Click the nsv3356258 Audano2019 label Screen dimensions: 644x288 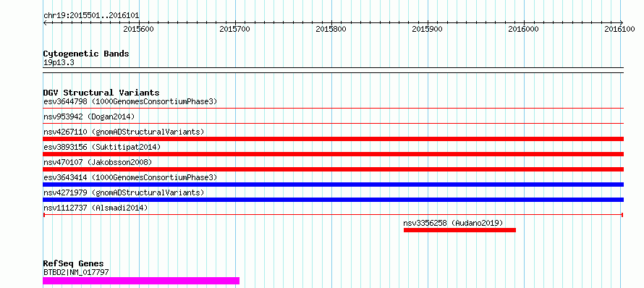tap(453, 223)
